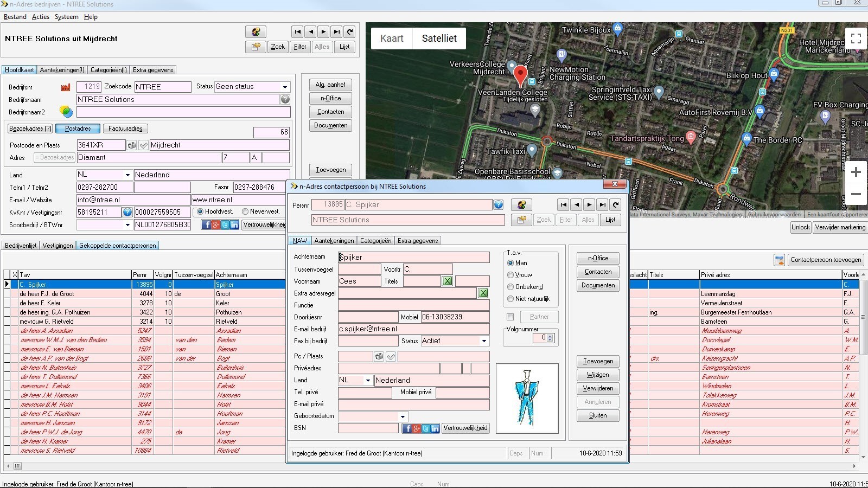Click the red factory icon beside Bedrijfsnr
The image size is (868, 488).
[x=66, y=87]
